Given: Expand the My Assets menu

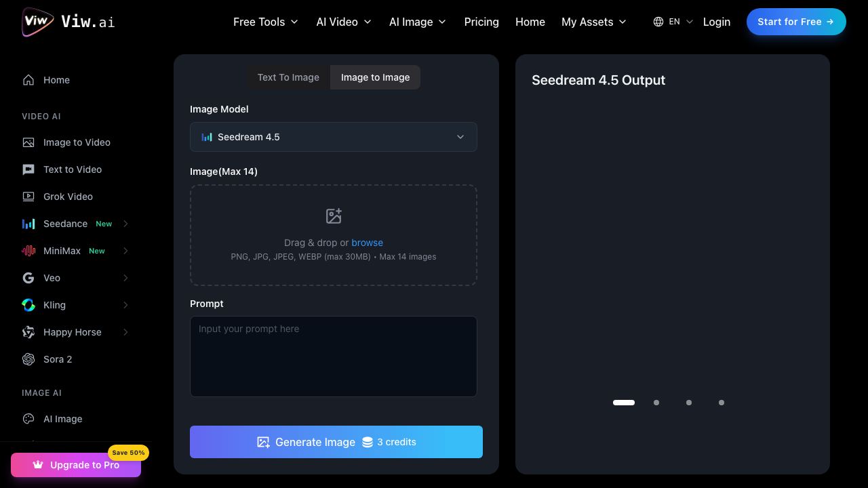Looking at the screenshot, I should tap(594, 22).
